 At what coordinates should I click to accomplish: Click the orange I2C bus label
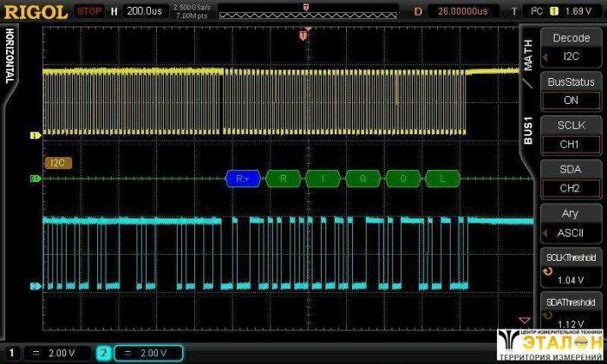(x=57, y=162)
